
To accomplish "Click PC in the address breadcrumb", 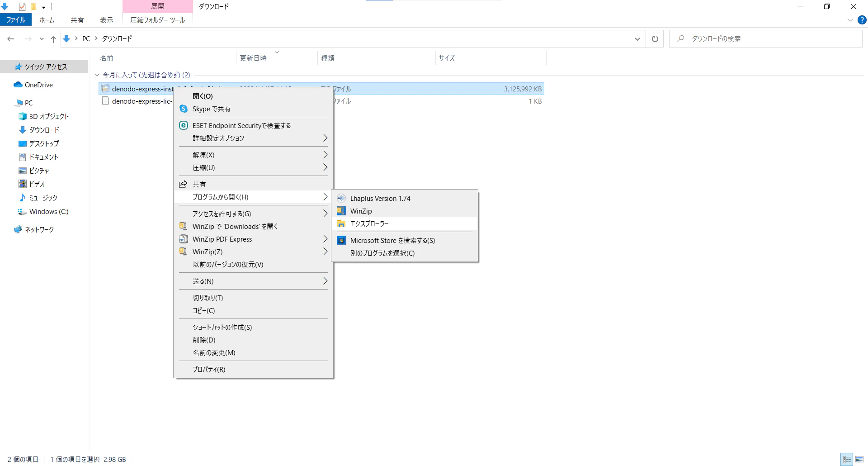I will point(86,39).
